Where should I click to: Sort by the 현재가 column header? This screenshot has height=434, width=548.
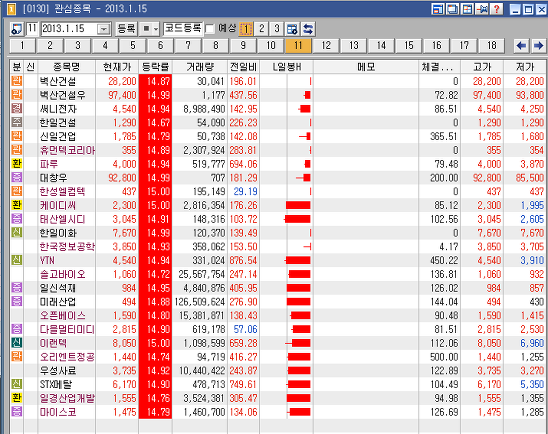tap(117, 67)
